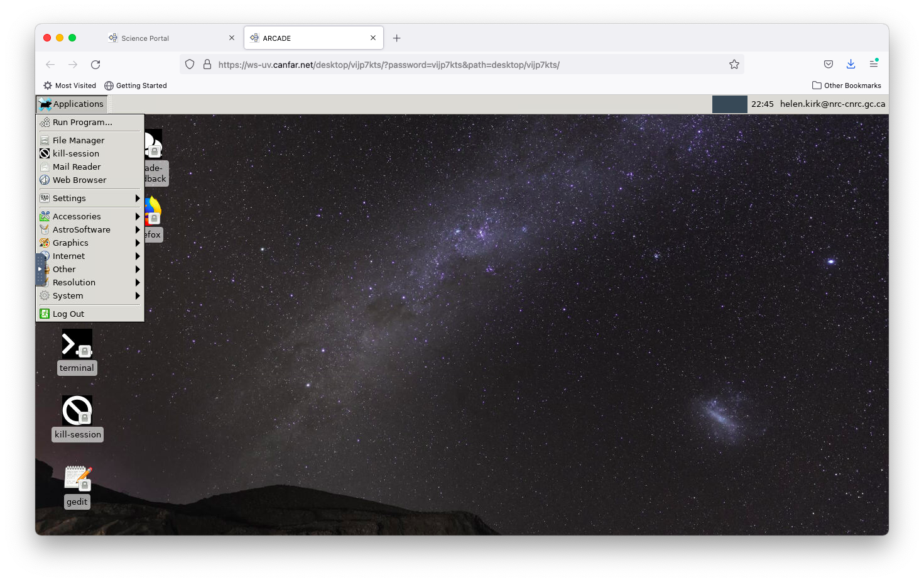Click the Applications menu button
The width and height of the screenshot is (924, 582).
tap(72, 104)
